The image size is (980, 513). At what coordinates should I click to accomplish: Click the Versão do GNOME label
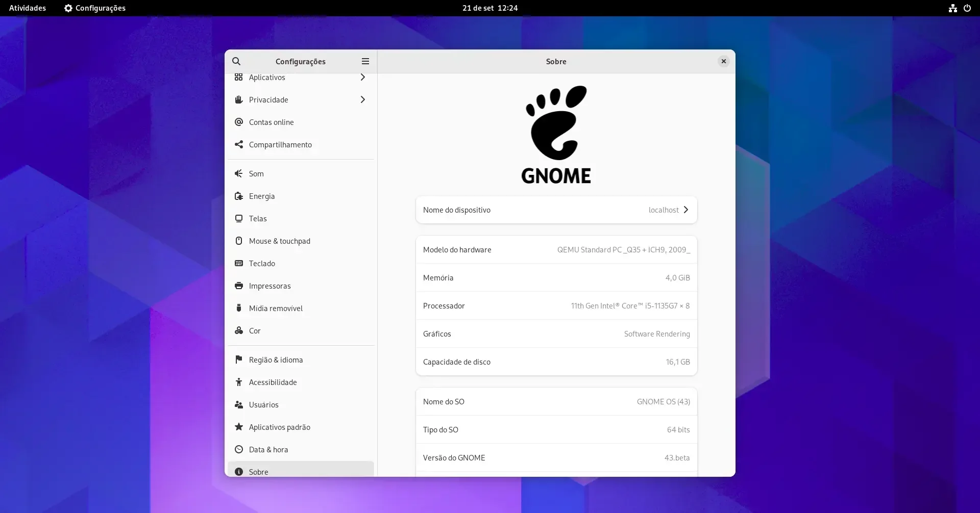pyautogui.click(x=454, y=458)
